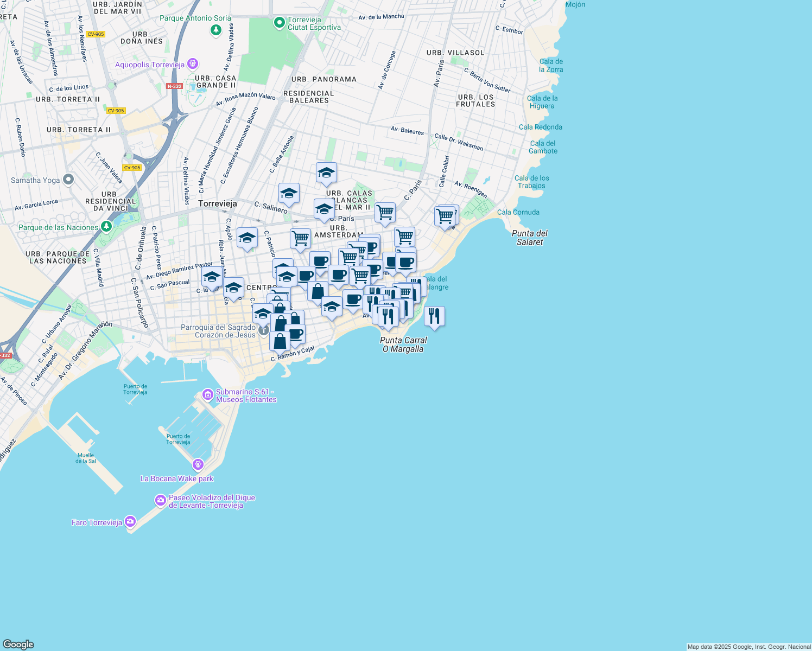The width and height of the screenshot is (812, 651).
Task: Select the Urb. Residencial Da Vinci label
Action: (x=111, y=201)
